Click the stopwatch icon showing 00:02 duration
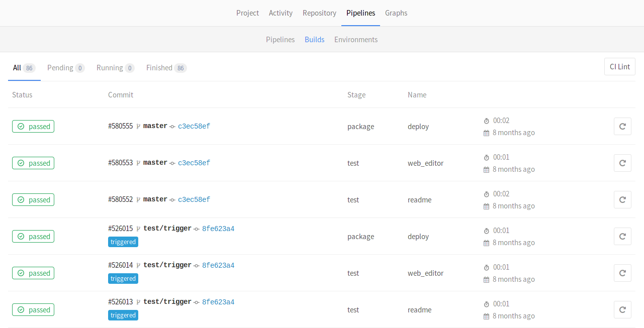This screenshot has height=328, width=644. tap(486, 121)
